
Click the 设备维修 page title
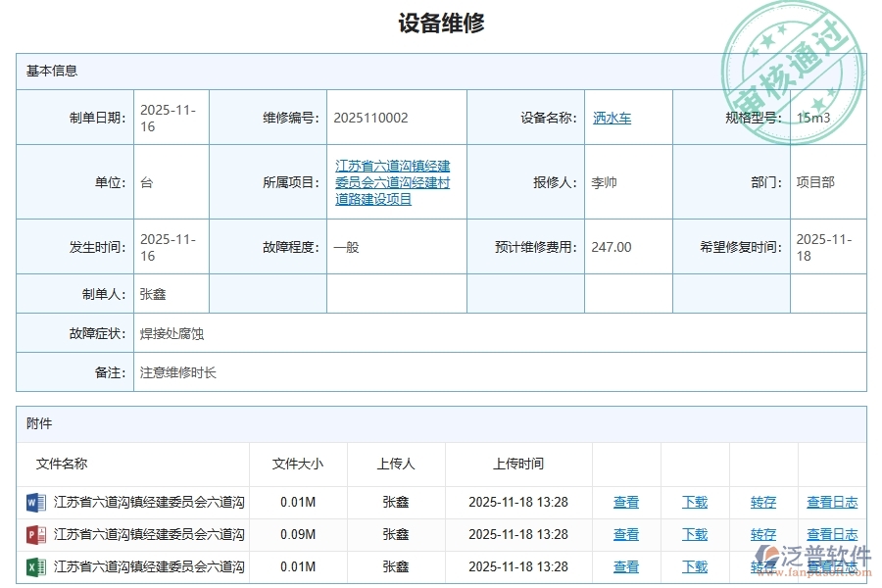pyautogui.click(x=440, y=23)
